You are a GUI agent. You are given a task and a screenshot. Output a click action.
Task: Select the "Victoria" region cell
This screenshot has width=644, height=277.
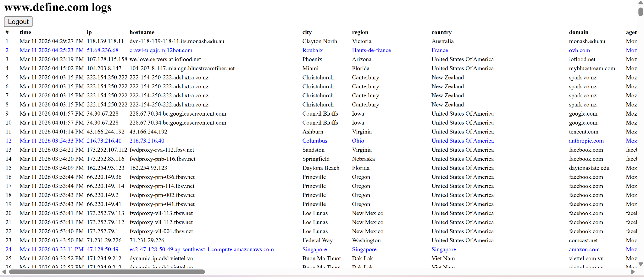click(x=362, y=41)
